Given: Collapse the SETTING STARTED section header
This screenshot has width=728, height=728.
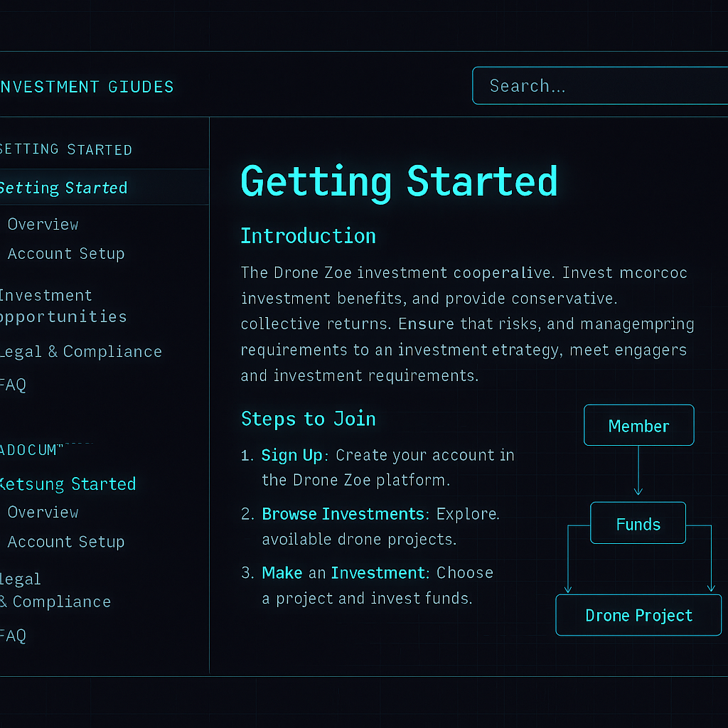Looking at the screenshot, I should [65, 149].
